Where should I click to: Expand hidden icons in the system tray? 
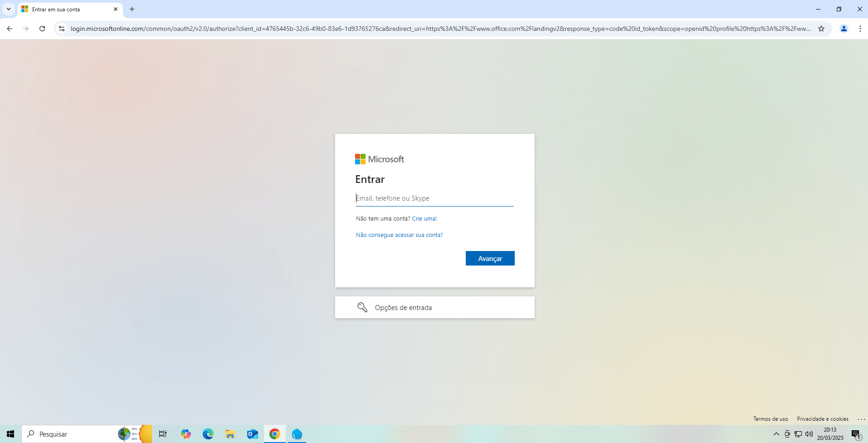775,434
